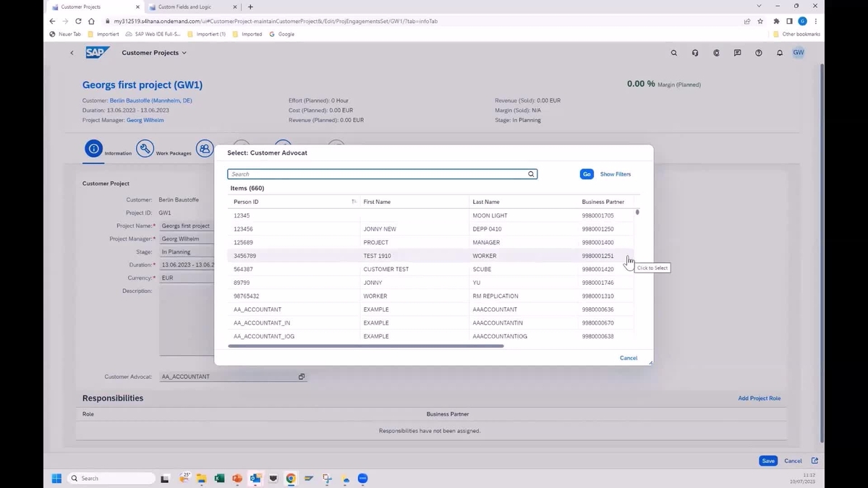Click the magnifier icon inside the dialog Search field
This screenshot has height=488, width=868.
click(x=531, y=174)
